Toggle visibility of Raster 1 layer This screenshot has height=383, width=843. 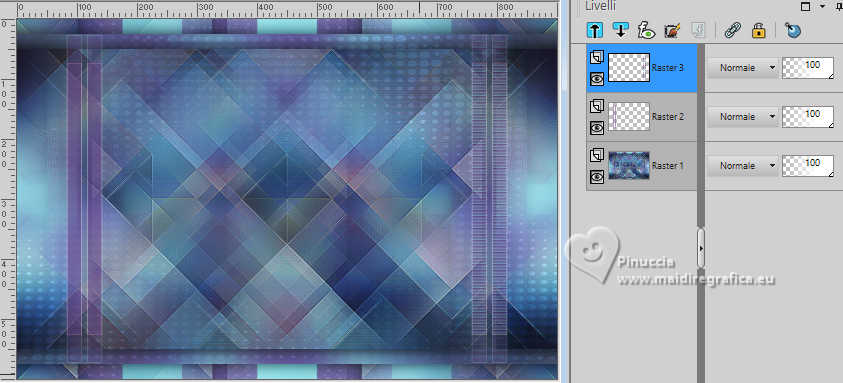click(x=597, y=176)
